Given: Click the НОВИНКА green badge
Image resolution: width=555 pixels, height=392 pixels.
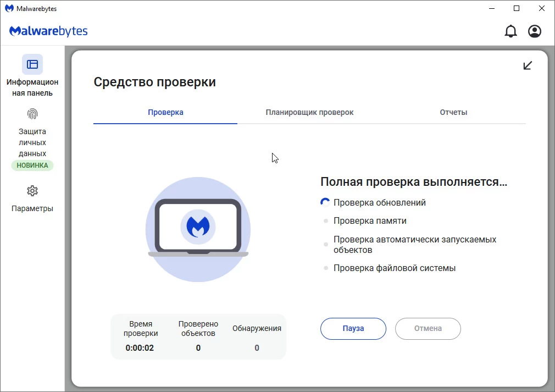Looking at the screenshot, I should [x=32, y=165].
